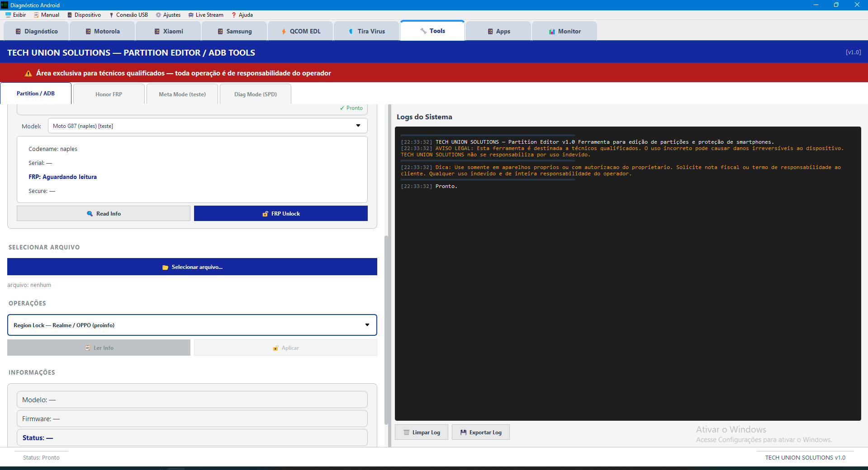Switch to the Monitor tab
This screenshot has height=470, width=868.
(564, 31)
